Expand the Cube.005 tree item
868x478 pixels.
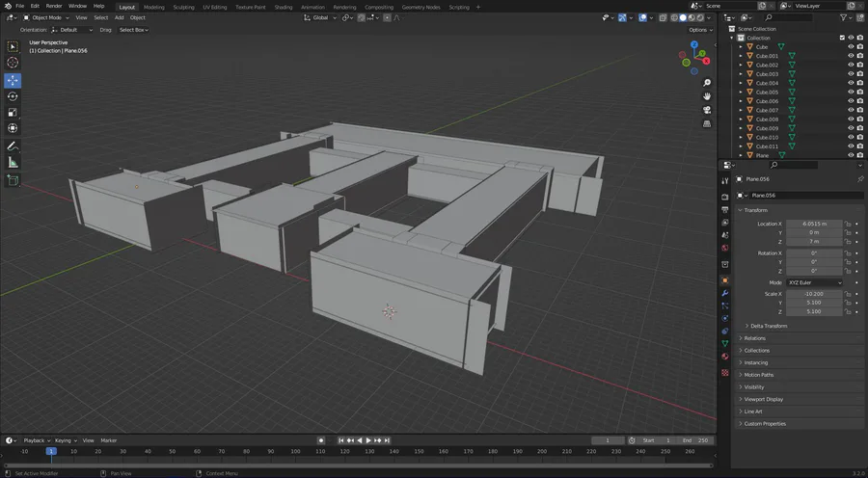coord(742,93)
